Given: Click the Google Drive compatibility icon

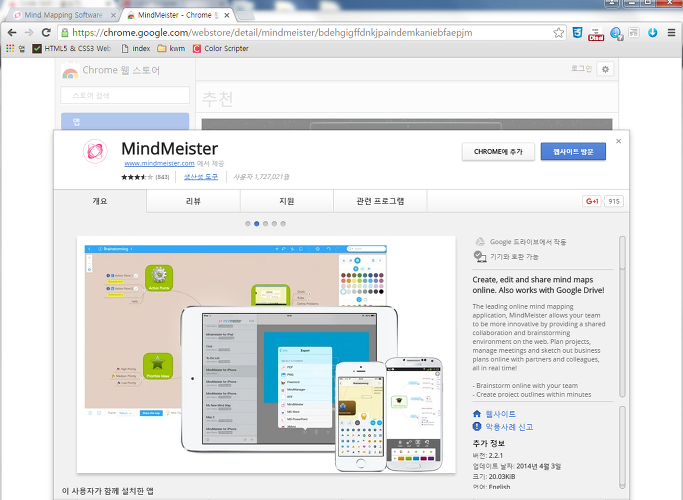Looking at the screenshot, I should click(480, 242).
